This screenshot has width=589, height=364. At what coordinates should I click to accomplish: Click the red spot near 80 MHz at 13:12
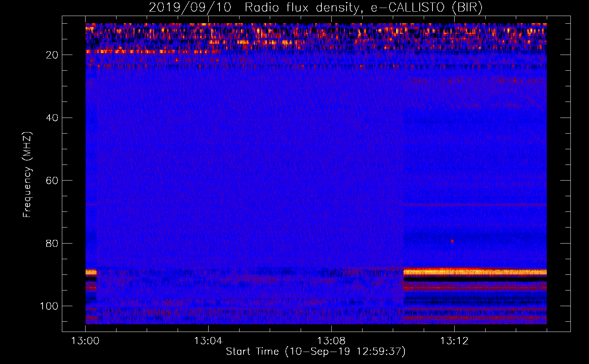click(452, 241)
